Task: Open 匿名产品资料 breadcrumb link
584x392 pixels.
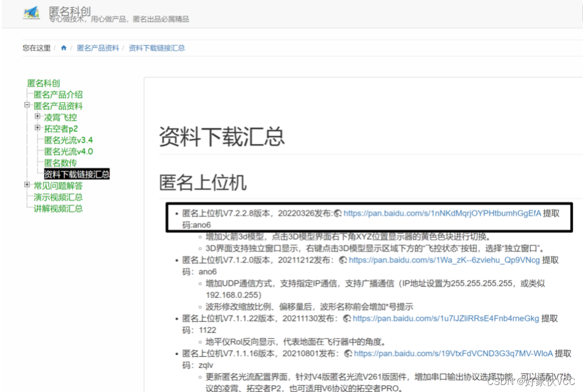Action: click(x=97, y=47)
